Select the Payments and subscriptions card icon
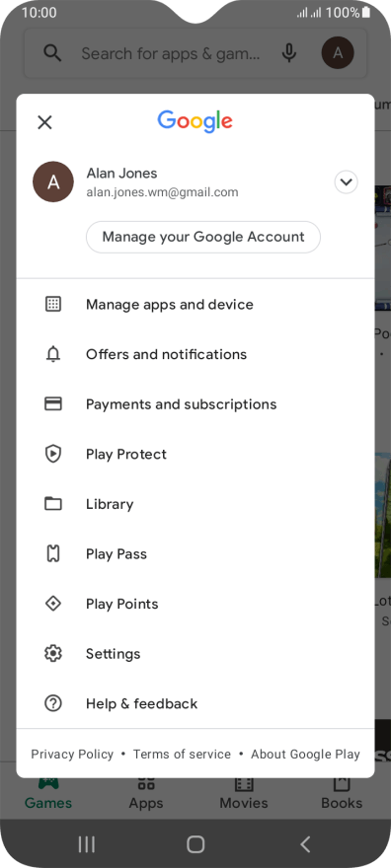391x868 pixels. click(x=53, y=403)
